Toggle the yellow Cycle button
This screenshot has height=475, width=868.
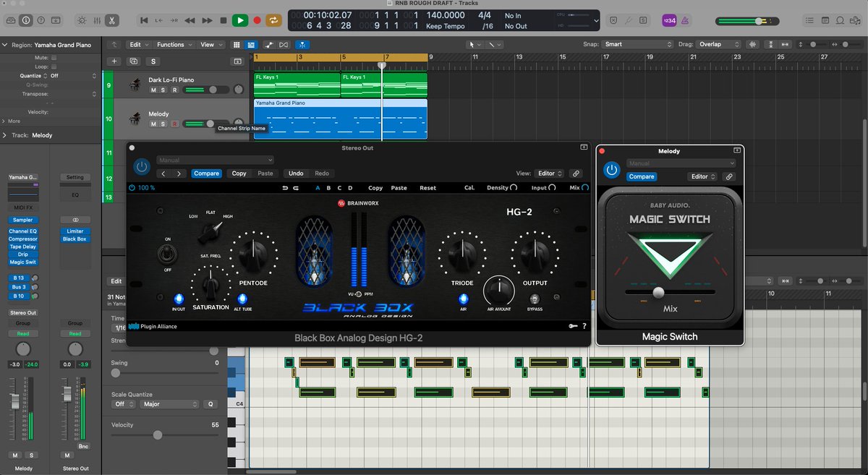pyautogui.click(x=274, y=20)
